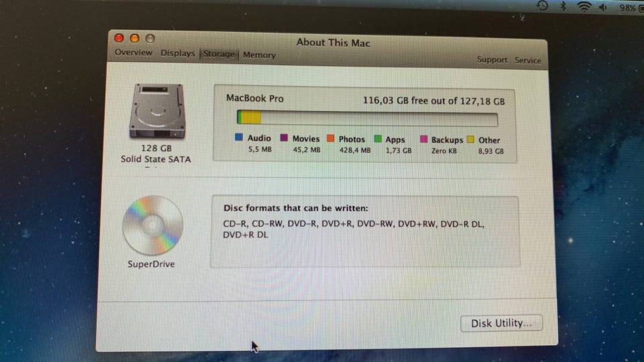Click the "Photos" legend label
Image resolution: width=644 pixels, height=362 pixels.
click(x=352, y=139)
